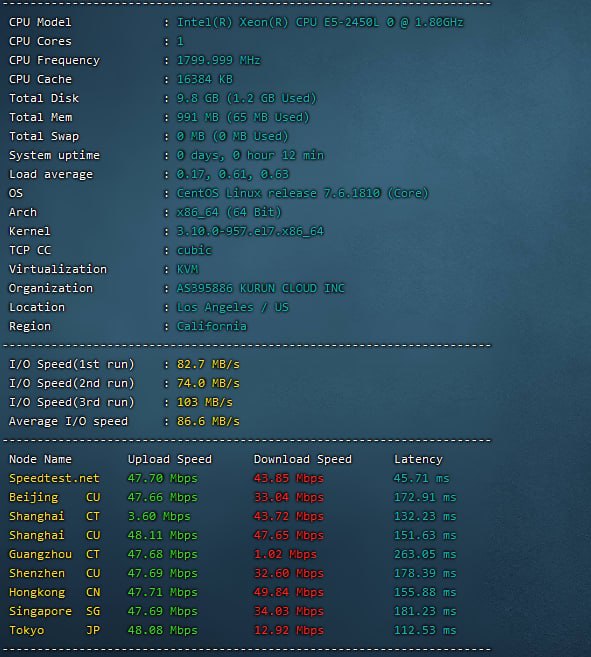This screenshot has width=591, height=657.
Task: Click the Los Angeles / US location
Action: coord(233,307)
